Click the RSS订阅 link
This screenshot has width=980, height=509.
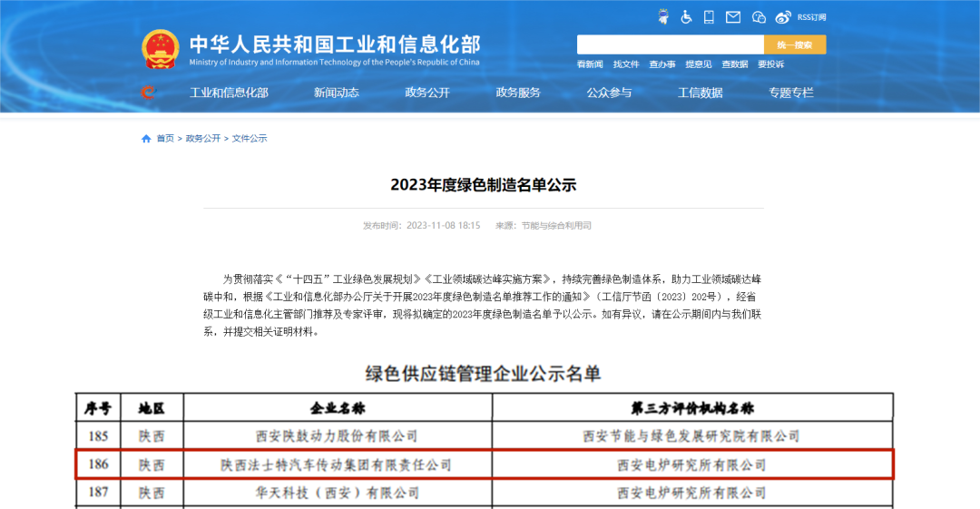(812, 17)
